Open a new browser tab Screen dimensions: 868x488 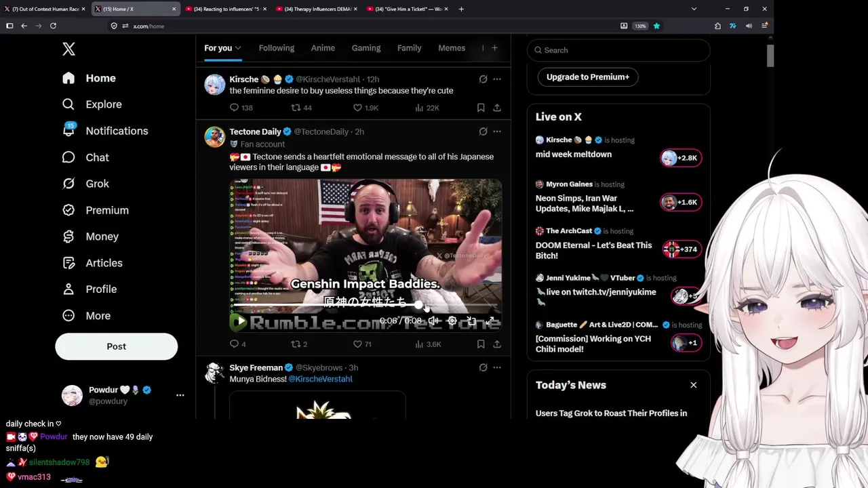(461, 9)
